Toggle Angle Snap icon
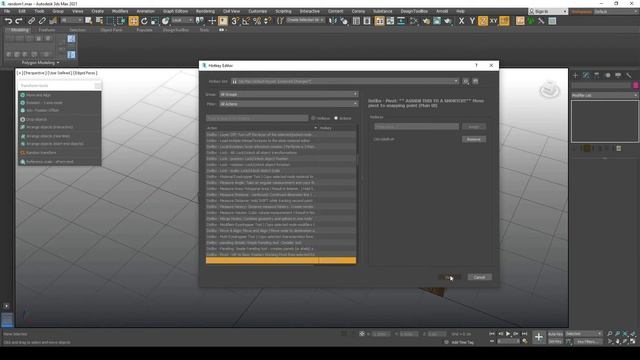 tap(246, 21)
